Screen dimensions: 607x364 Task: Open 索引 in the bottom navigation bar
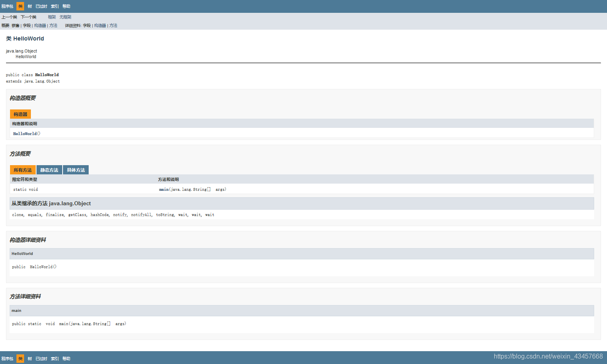[x=55, y=359]
